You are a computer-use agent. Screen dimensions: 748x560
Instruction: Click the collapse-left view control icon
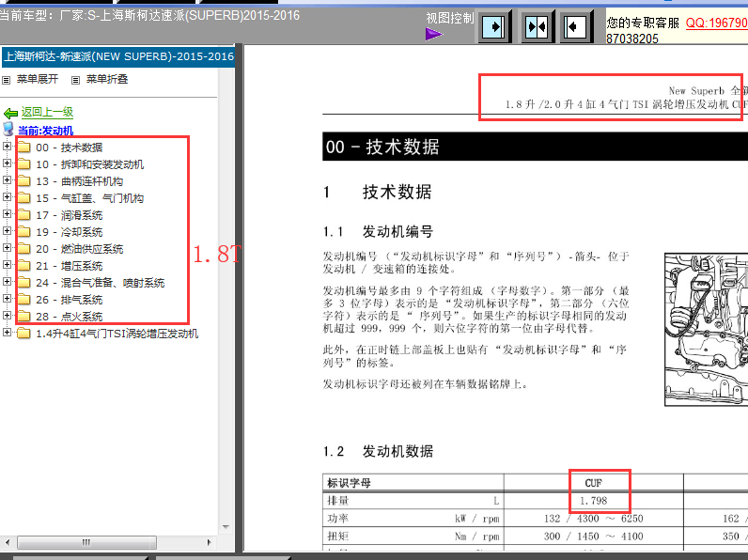[x=575, y=26]
